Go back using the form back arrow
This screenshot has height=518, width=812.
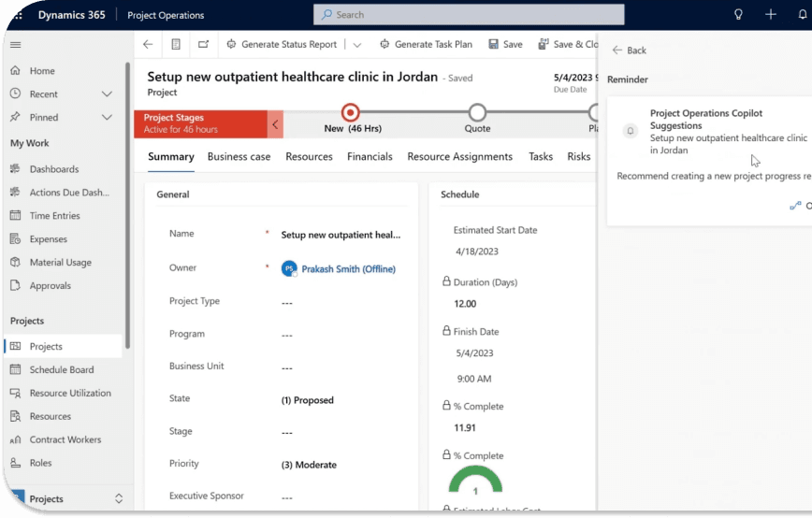pyautogui.click(x=148, y=44)
